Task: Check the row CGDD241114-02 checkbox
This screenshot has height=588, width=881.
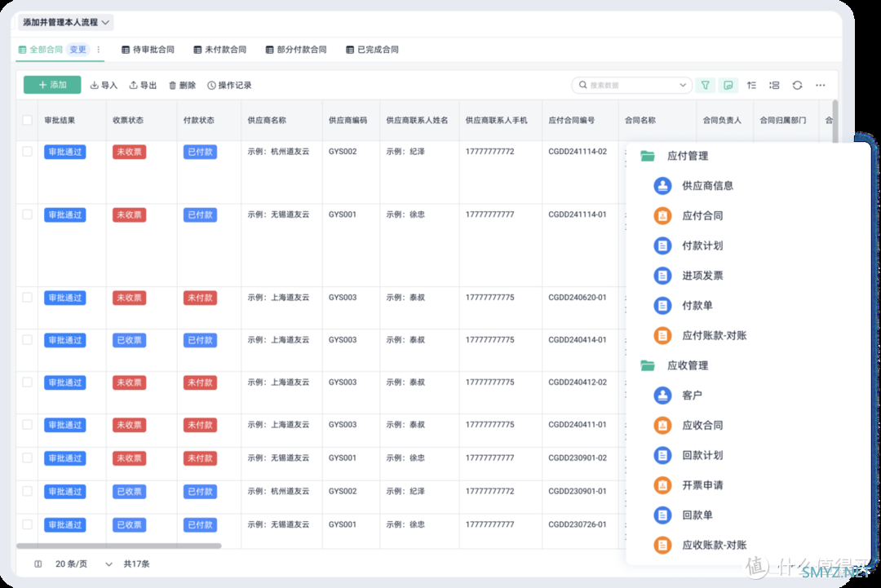Action: (27, 152)
